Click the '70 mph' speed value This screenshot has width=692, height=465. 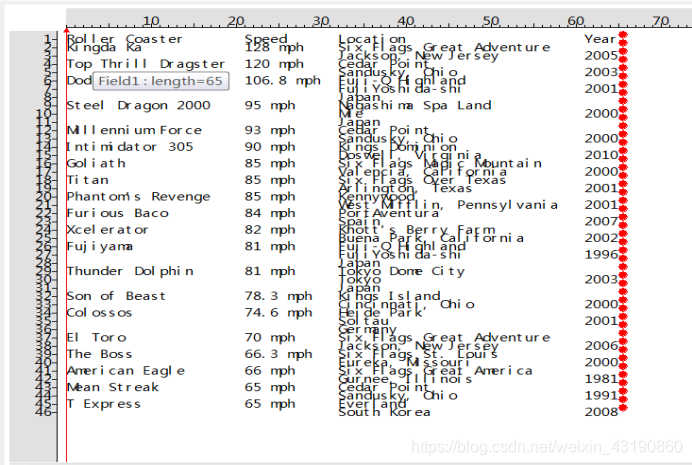[270, 338]
